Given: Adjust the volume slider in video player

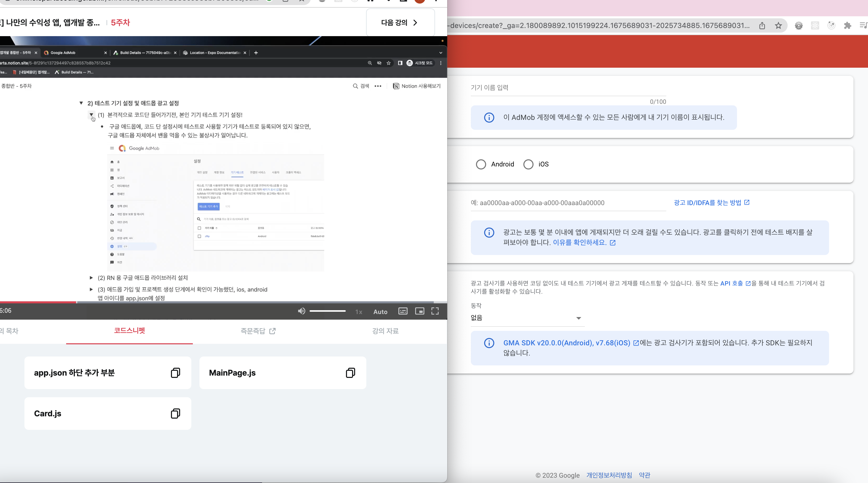Looking at the screenshot, I should pyautogui.click(x=327, y=311).
